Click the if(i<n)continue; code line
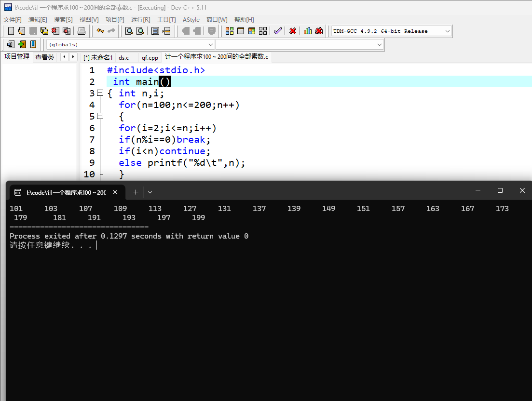Viewport: 532px width, 401px height. coord(164,151)
